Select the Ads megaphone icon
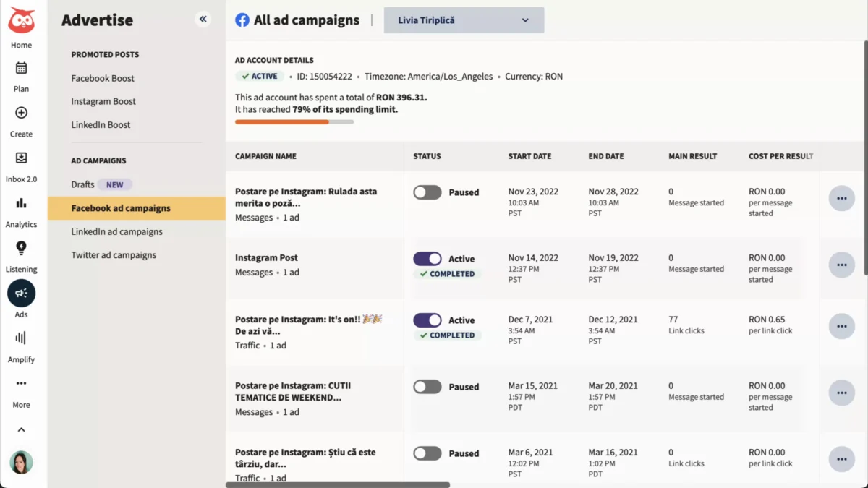This screenshot has height=488, width=868. tap(22, 293)
